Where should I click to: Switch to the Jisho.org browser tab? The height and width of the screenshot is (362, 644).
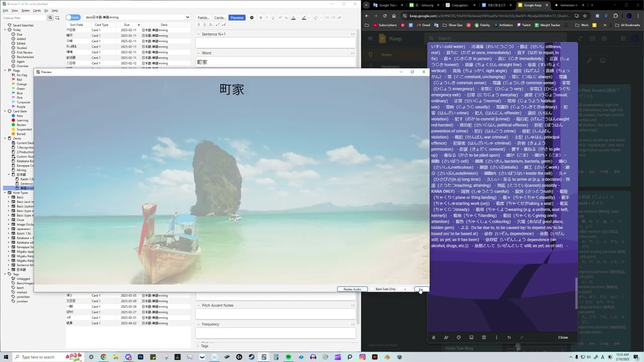pyautogui.click(x=424, y=5)
